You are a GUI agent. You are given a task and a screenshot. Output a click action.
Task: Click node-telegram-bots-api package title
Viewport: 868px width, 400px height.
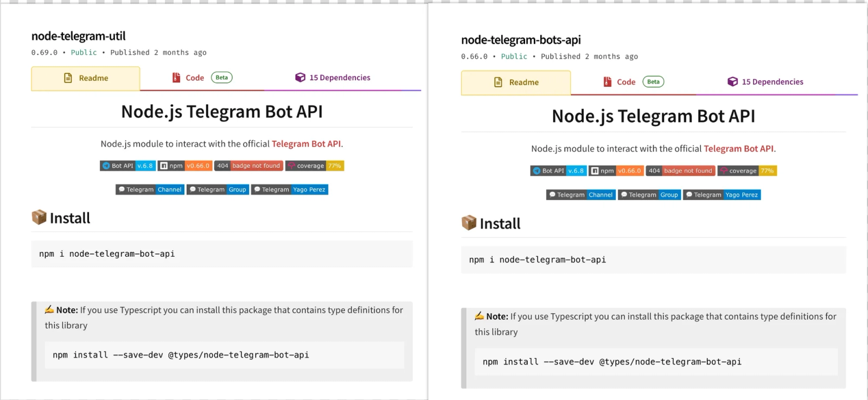(521, 40)
